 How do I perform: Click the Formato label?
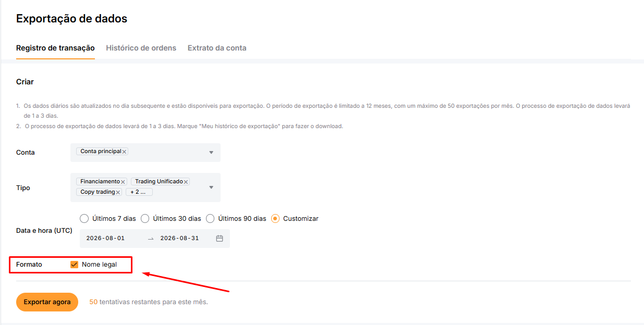point(29,265)
